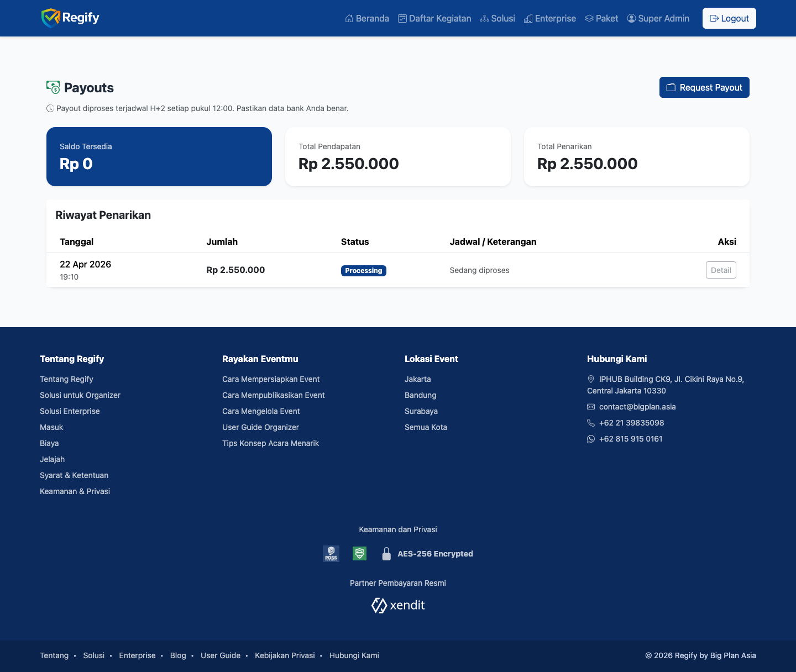Click the AES-256 padlock icon
The width and height of the screenshot is (796, 672).
(386, 554)
